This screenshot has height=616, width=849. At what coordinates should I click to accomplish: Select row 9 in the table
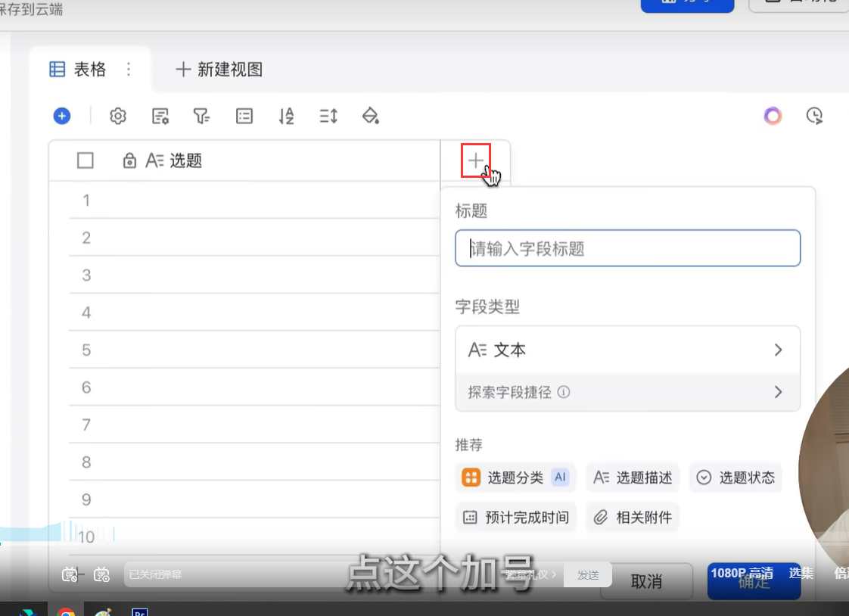pyautogui.click(x=244, y=499)
